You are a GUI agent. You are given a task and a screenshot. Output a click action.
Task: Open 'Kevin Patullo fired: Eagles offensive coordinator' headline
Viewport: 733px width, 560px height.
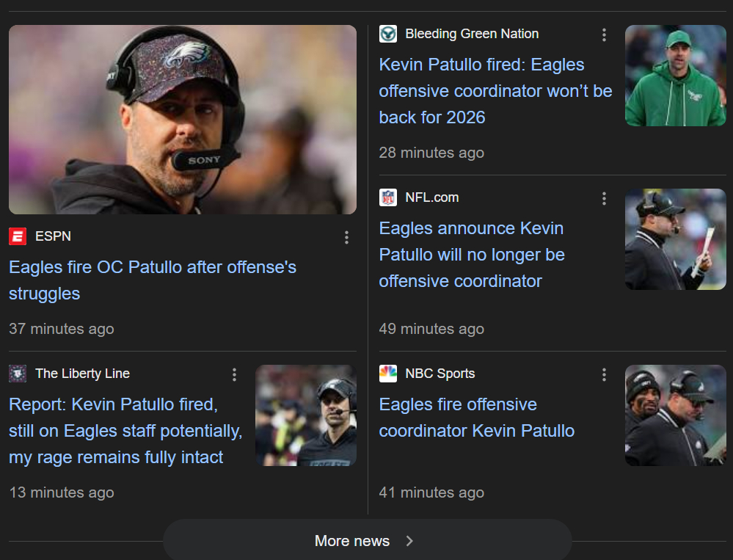(495, 91)
